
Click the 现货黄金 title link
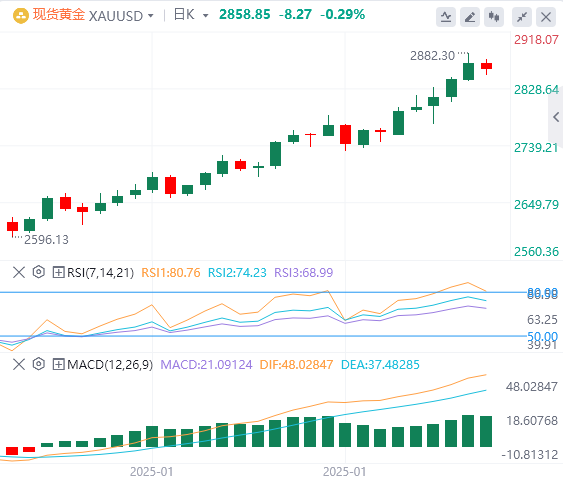click(x=59, y=15)
